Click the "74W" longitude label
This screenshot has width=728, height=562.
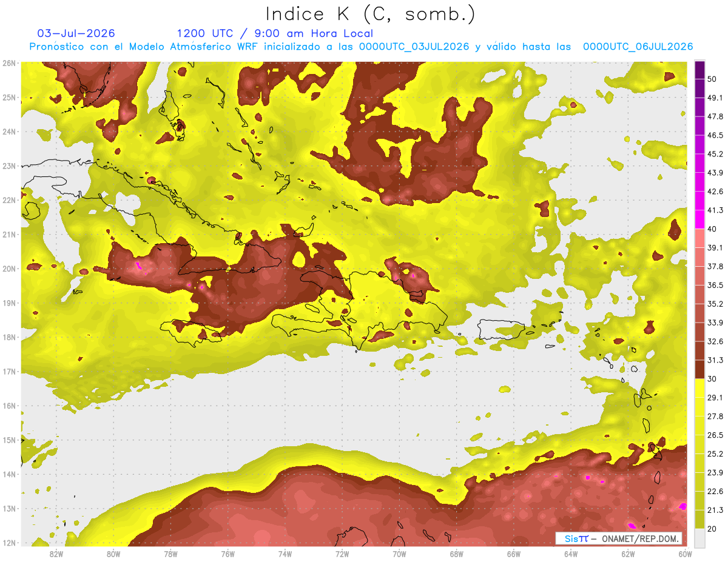tap(285, 554)
